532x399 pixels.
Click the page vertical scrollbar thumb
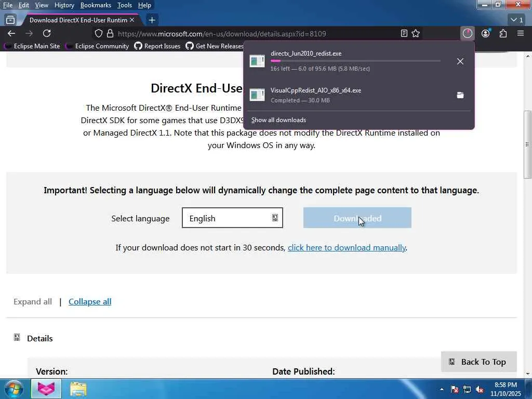pos(527,144)
